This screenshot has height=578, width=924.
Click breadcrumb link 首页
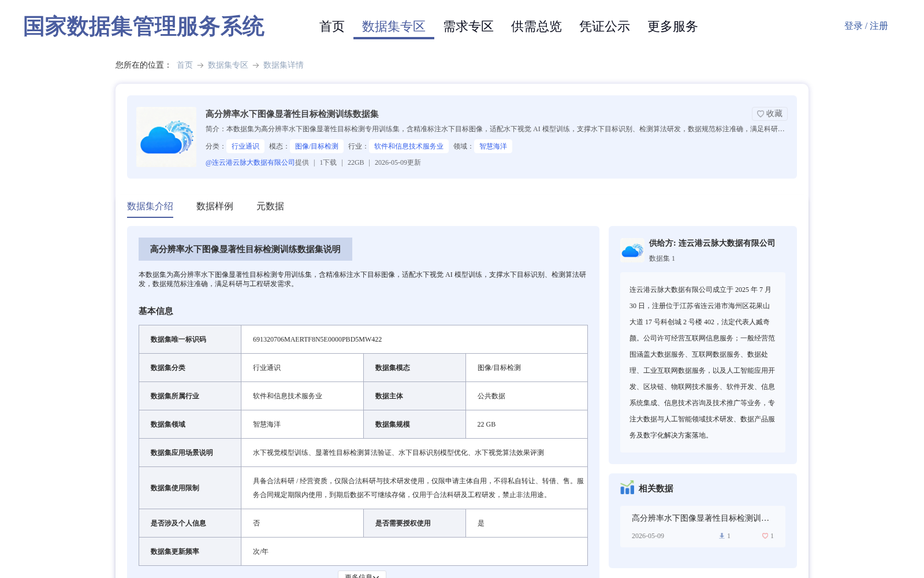coord(185,65)
